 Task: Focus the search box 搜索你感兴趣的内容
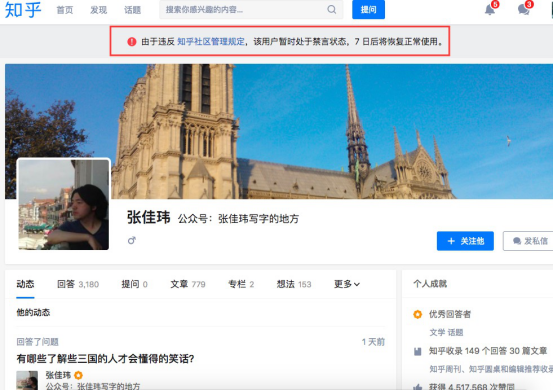tap(251, 10)
